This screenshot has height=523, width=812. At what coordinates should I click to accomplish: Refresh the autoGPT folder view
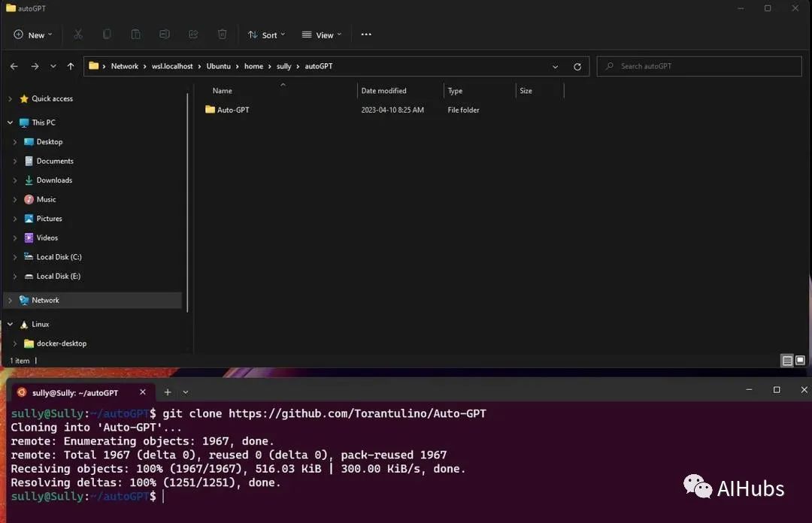click(577, 66)
